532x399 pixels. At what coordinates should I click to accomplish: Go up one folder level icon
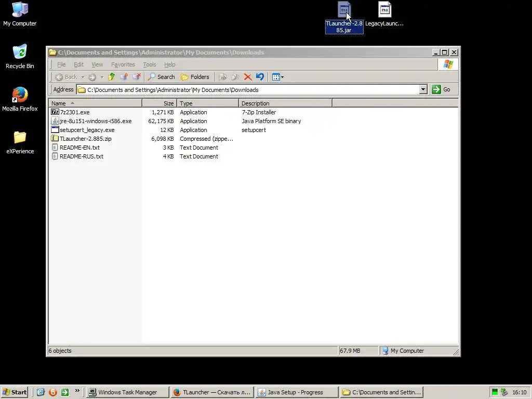112,77
